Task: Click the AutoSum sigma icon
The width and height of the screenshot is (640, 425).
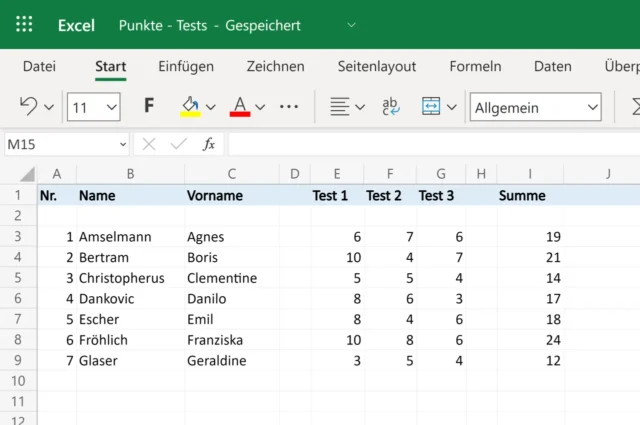Action: coord(634,106)
